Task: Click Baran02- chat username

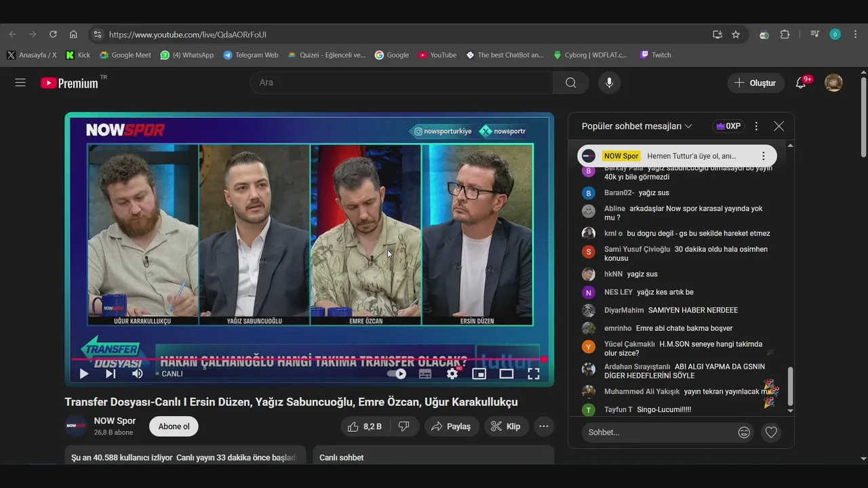Action: [x=619, y=192]
